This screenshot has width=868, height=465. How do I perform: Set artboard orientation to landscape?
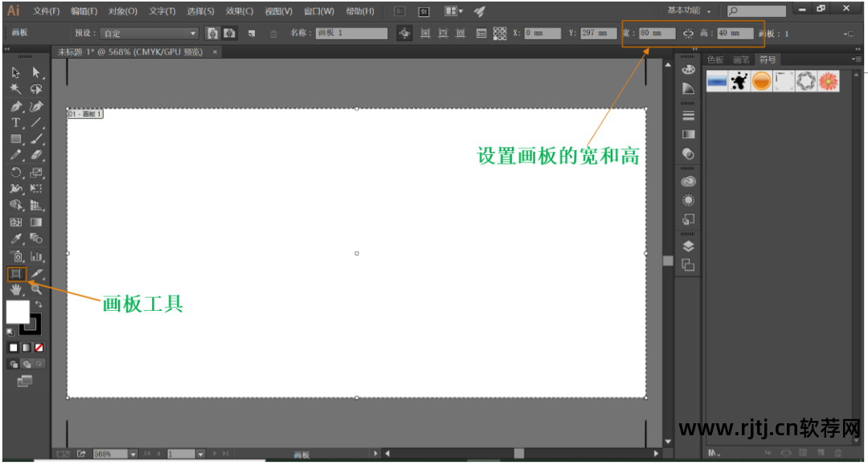(230, 34)
